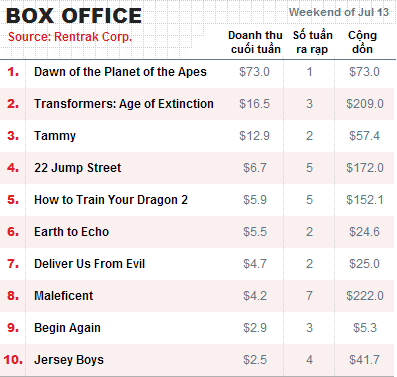
Task: Click the Cộng dồn column header
Action: tap(362, 42)
